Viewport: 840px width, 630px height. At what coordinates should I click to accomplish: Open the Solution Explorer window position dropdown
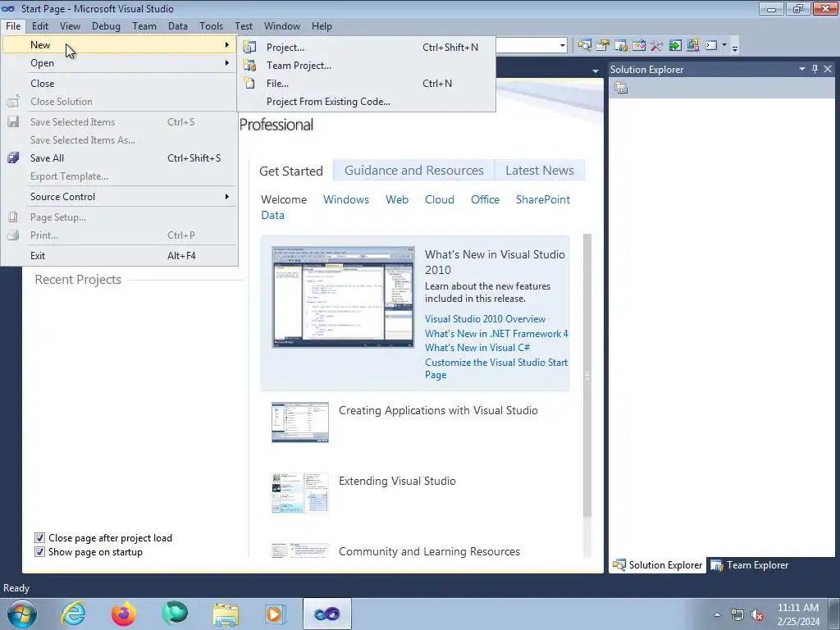pos(802,69)
